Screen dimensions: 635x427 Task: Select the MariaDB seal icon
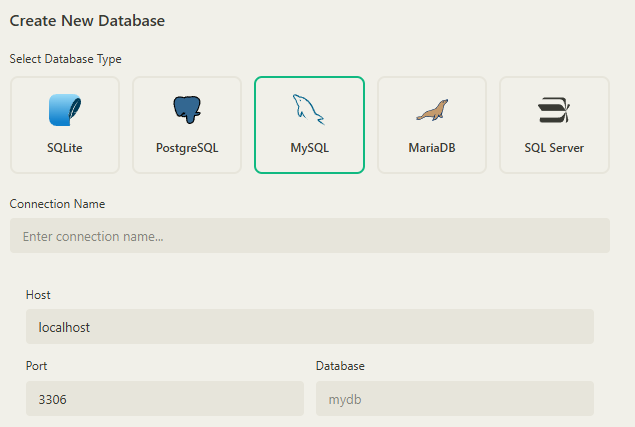tap(432, 110)
